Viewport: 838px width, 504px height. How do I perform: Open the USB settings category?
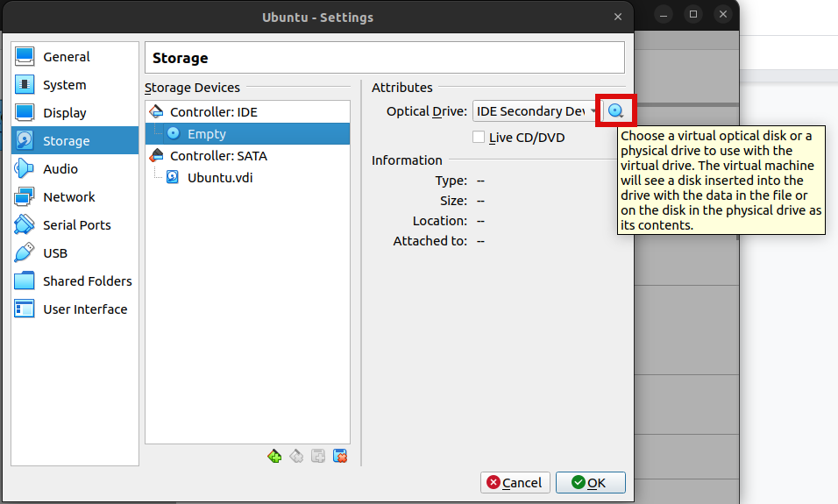click(75, 252)
